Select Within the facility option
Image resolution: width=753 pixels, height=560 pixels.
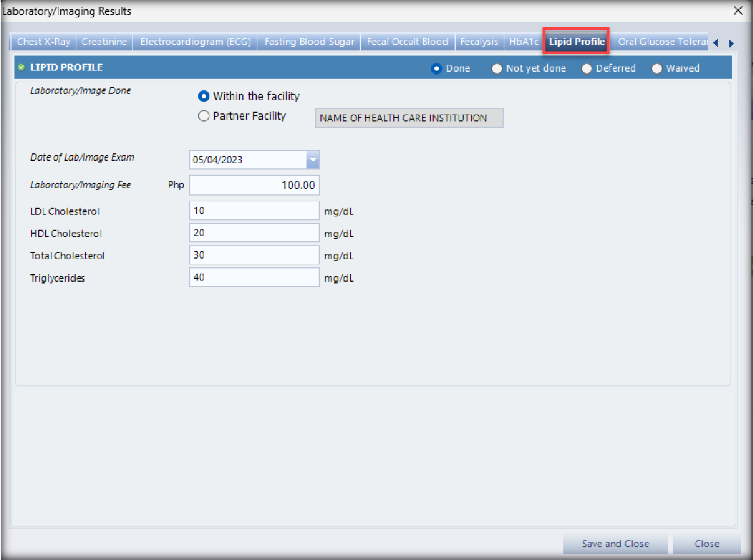(204, 96)
